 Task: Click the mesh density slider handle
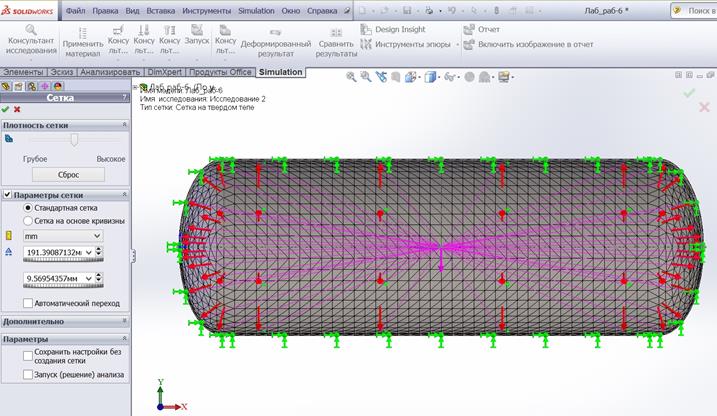click(x=73, y=142)
